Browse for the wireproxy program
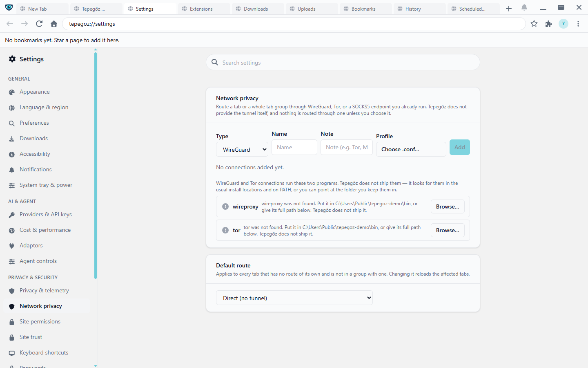 point(448,206)
